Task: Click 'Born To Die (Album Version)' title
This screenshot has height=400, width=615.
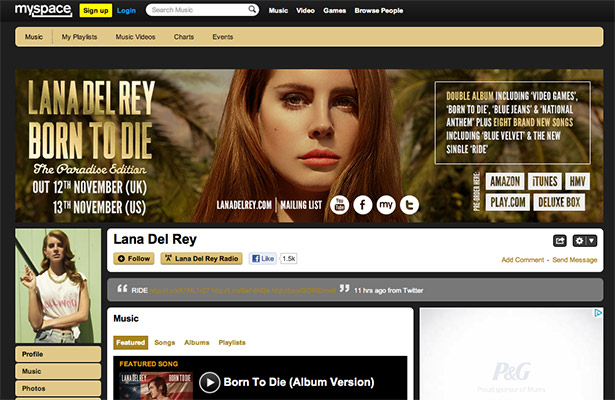Action: (299, 382)
